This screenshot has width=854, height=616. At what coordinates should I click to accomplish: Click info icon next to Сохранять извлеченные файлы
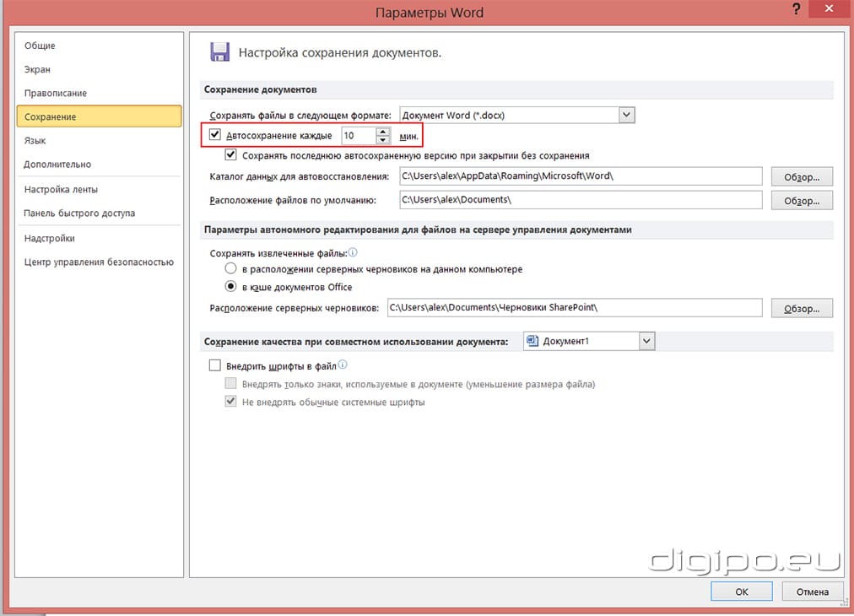click(354, 252)
